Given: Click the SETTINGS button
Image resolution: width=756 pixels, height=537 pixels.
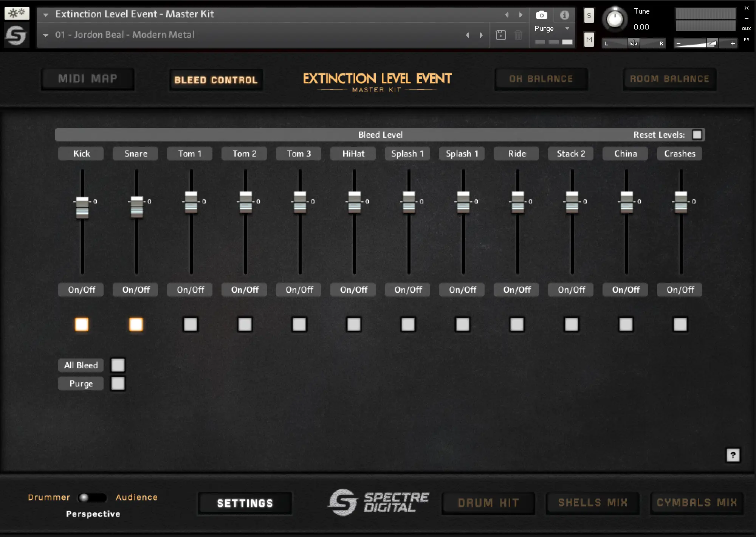Looking at the screenshot, I should 245,503.
